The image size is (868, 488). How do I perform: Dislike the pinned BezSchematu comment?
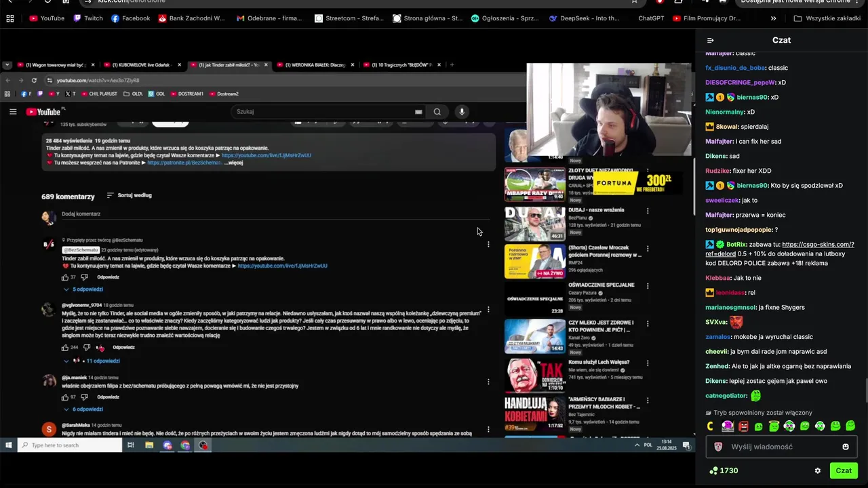(85, 277)
